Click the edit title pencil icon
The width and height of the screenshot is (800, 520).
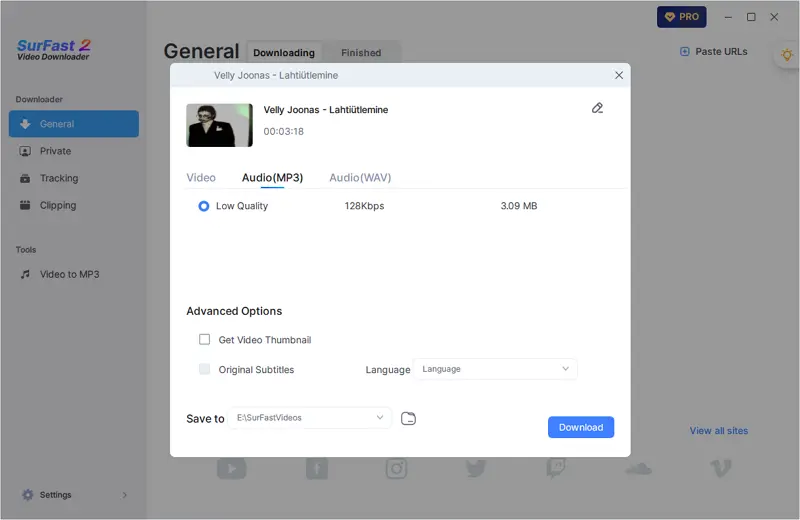(x=597, y=108)
